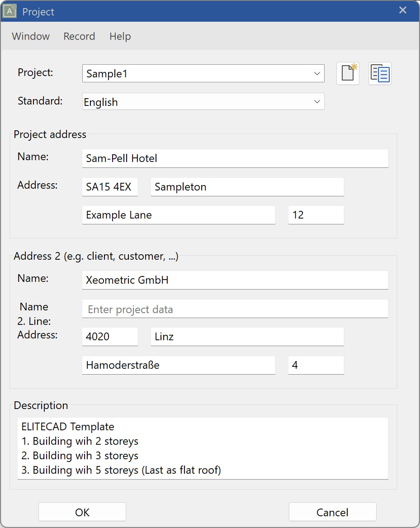Click the empty Enter project data field
The width and height of the screenshot is (420, 528).
pos(235,309)
